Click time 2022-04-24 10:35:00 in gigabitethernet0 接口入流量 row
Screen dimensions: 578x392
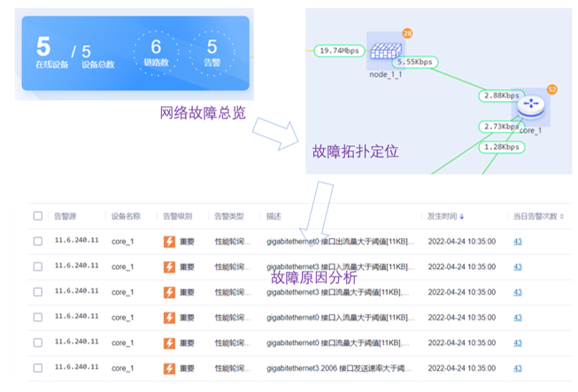click(x=461, y=318)
